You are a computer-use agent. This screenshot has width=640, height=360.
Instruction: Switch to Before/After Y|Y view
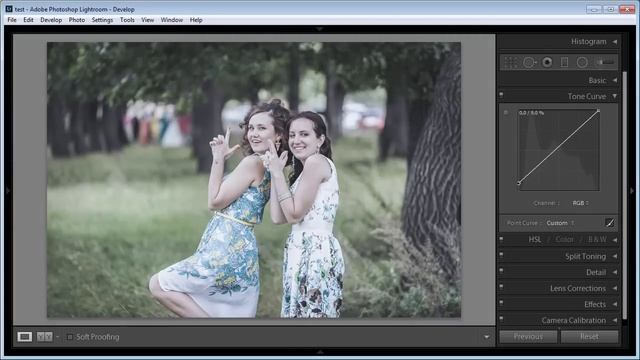coord(44,337)
